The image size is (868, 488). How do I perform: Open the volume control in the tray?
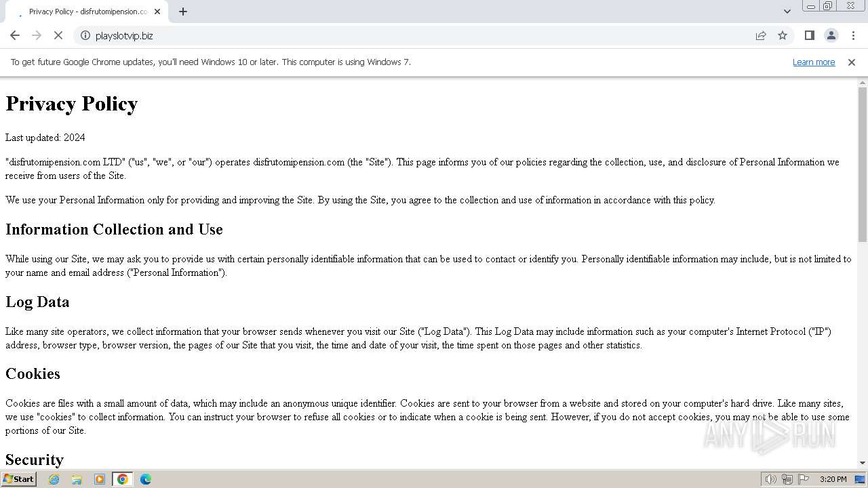tap(770, 479)
